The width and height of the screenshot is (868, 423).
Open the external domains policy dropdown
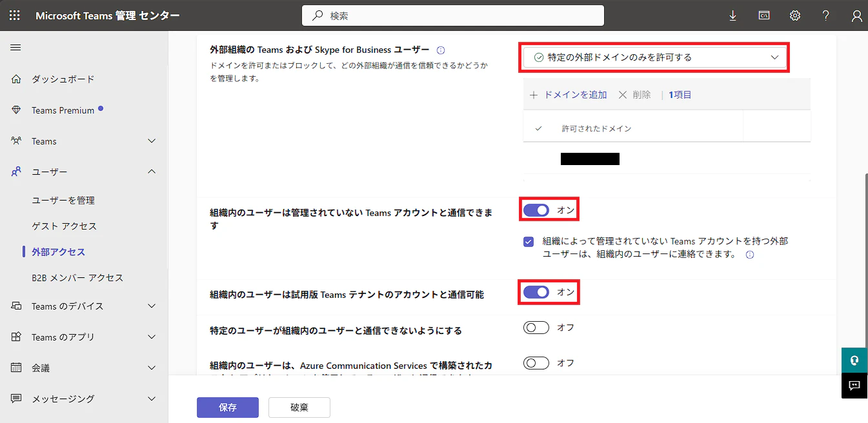point(654,57)
